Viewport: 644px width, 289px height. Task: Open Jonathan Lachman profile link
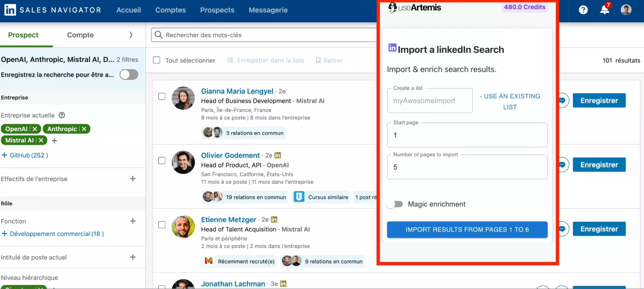233,284
